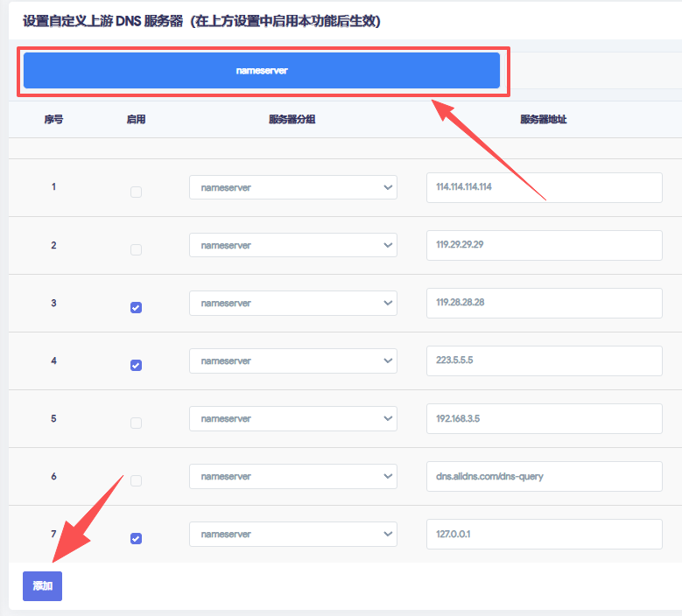Toggle the row 6 enable checkbox
Image resolution: width=682 pixels, height=616 pixels.
pos(136,480)
